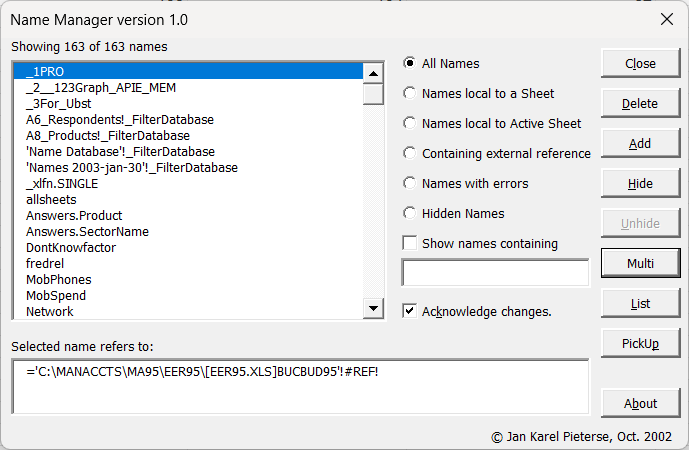The height and width of the screenshot is (450, 689).
Task: Select the fredrel name
Action: coord(189,263)
